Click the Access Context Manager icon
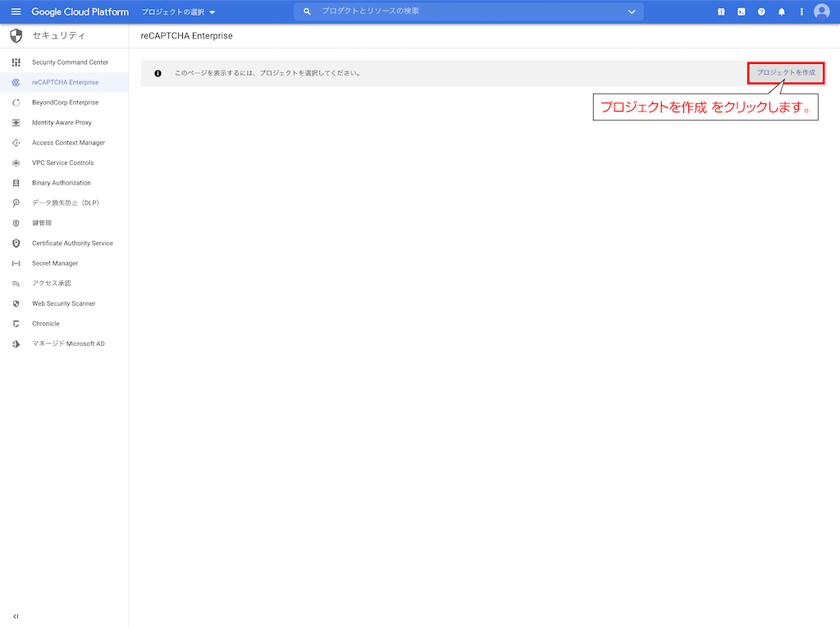Image resolution: width=840 pixels, height=629 pixels. 16,143
